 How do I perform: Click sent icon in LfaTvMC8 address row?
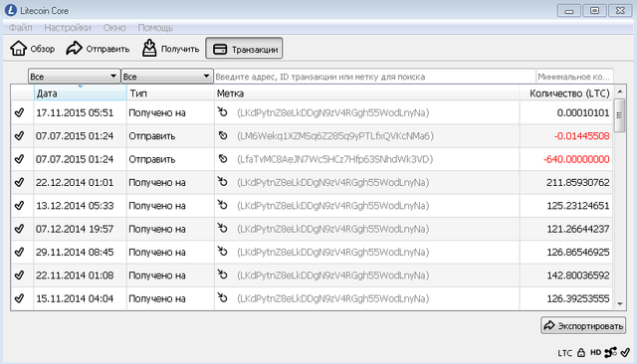223,159
